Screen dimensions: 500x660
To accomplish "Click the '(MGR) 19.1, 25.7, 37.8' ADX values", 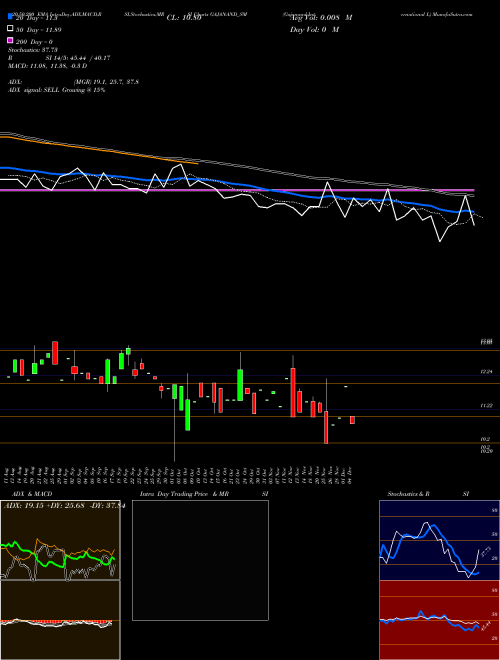I will 106,82.
